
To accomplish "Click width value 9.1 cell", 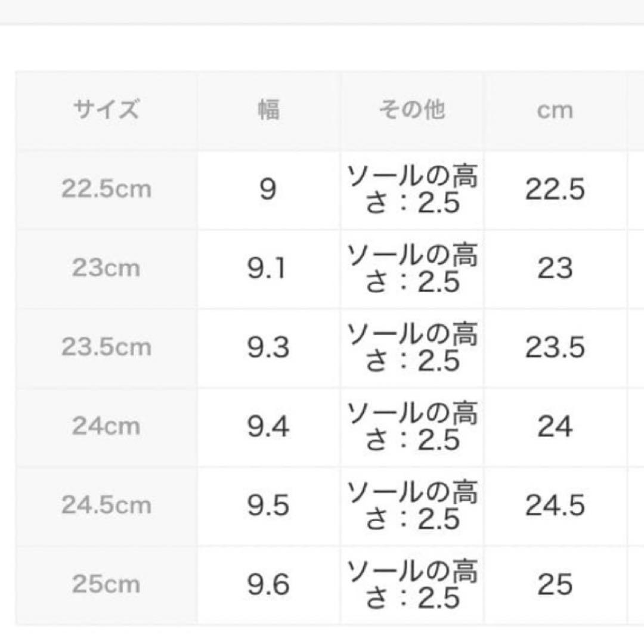I will pos(268,268).
